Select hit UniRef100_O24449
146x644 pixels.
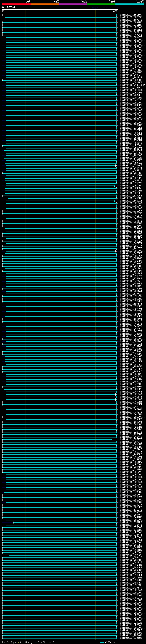(131, 228)
